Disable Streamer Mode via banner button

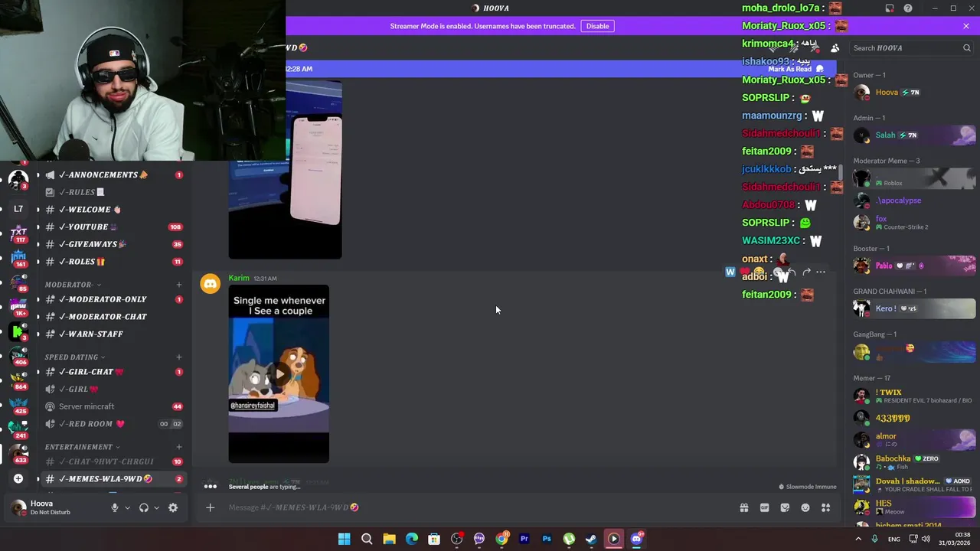click(x=597, y=26)
